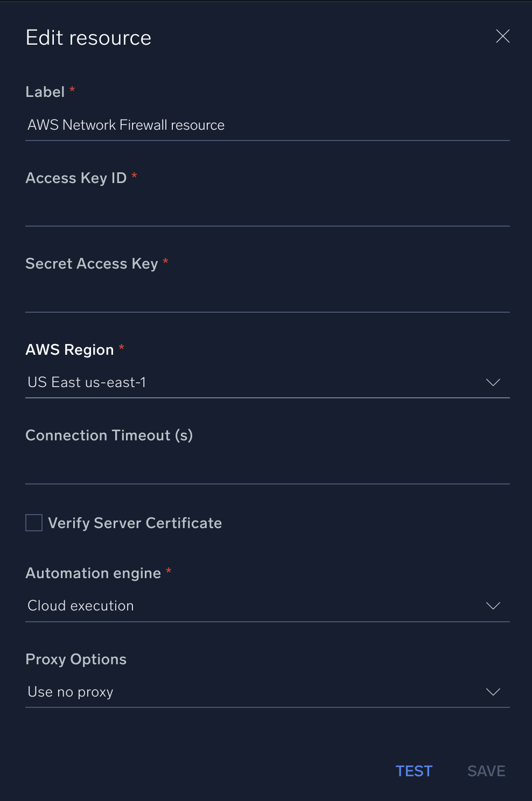Expand the Proxy Options dropdown
Viewport: 532px width, 801px height.
pyautogui.click(x=268, y=692)
